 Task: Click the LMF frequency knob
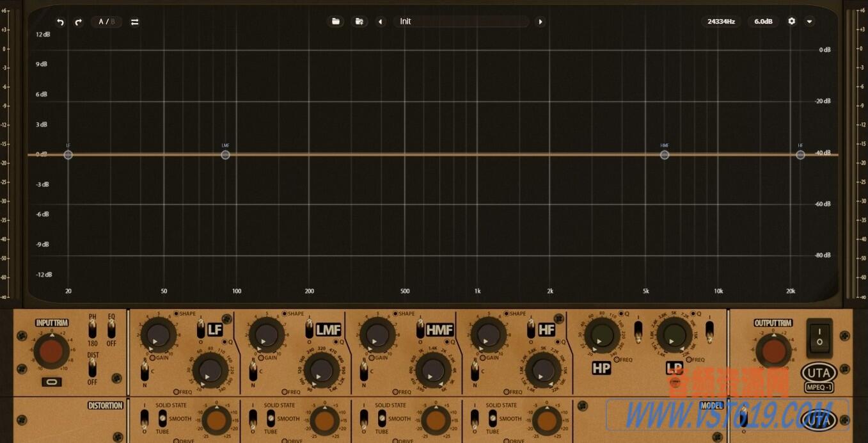pos(320,370)
